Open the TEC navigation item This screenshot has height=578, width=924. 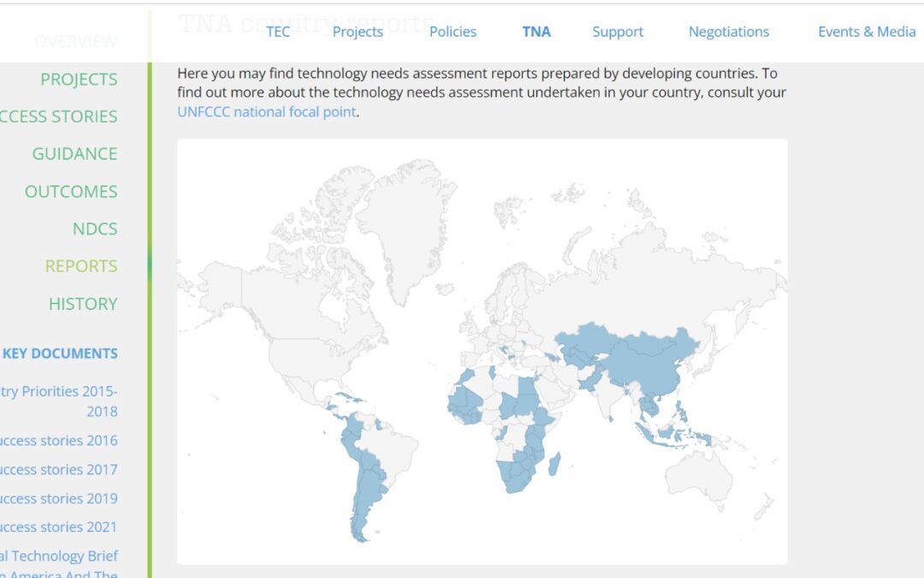pos(278,32)
